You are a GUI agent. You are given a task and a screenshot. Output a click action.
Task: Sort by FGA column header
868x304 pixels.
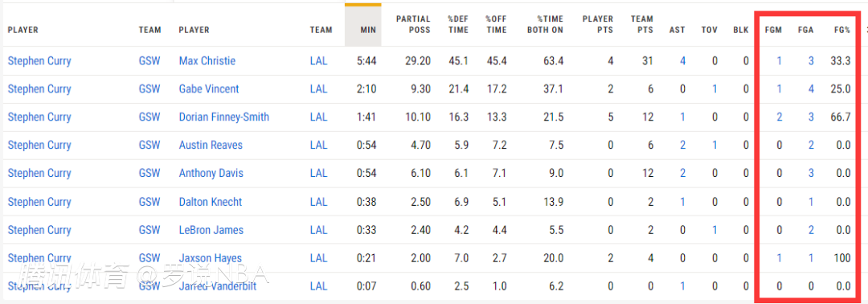pos(805,30)
